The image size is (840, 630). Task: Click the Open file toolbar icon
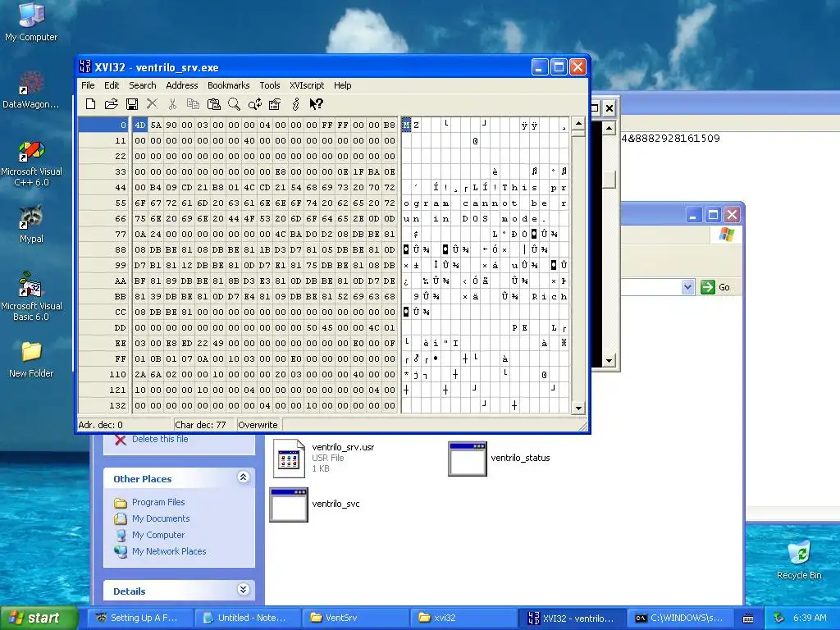[x=111, y=104]
